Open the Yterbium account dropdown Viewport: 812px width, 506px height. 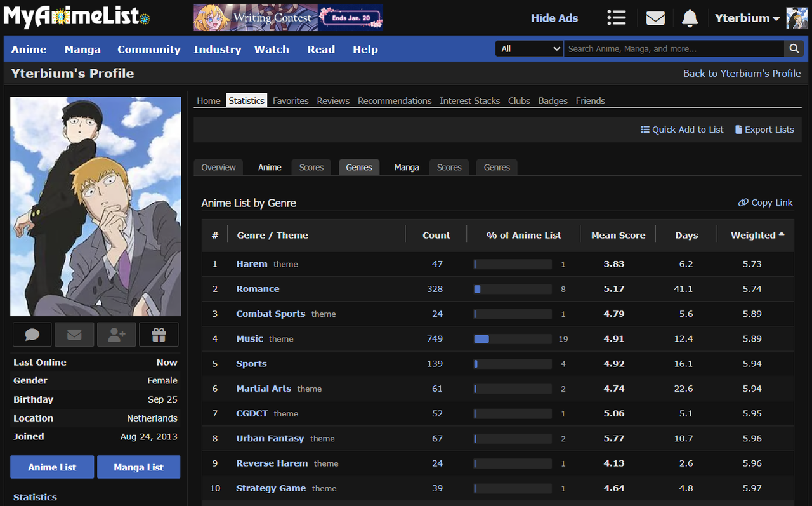[747, 18]
